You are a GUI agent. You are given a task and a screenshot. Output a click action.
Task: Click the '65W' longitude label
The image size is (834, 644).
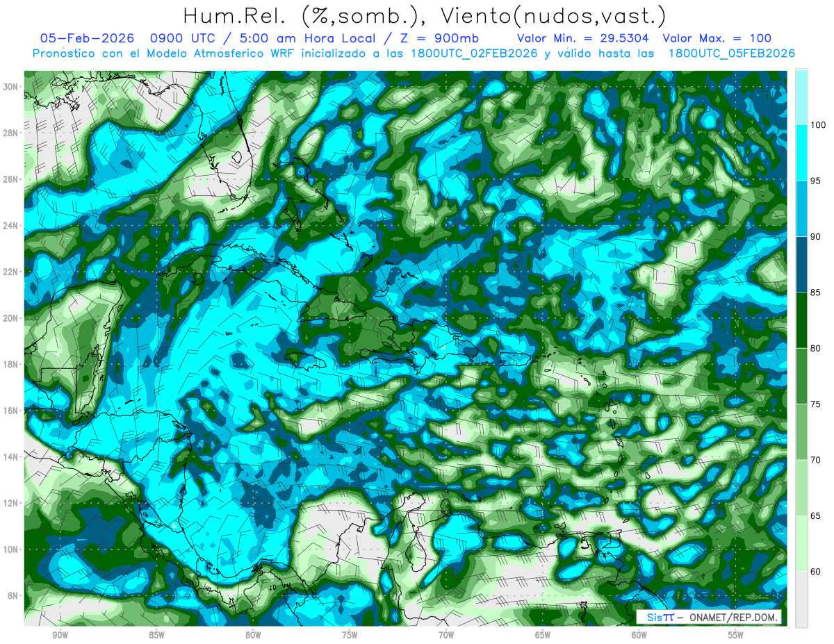[x=543, y=635]
